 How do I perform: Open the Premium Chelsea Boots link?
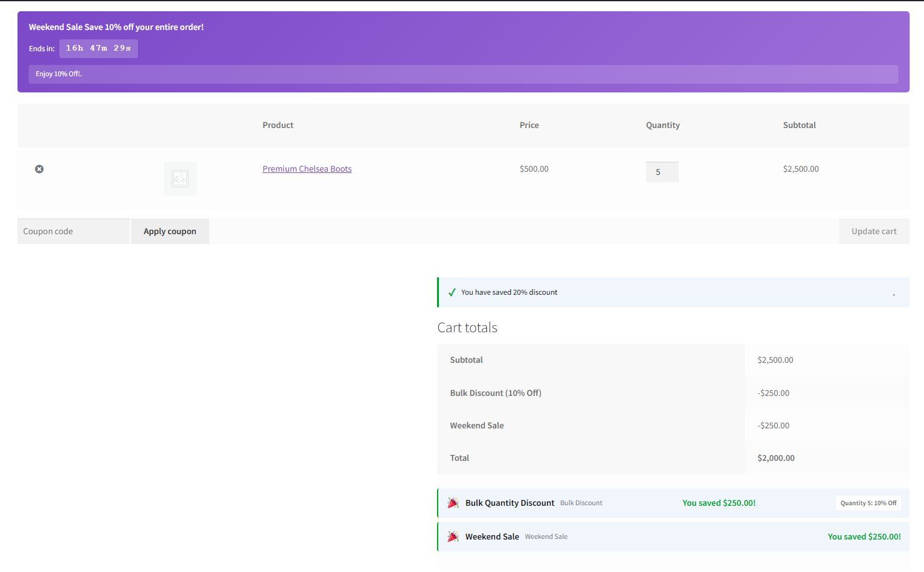tap(307, 169)
